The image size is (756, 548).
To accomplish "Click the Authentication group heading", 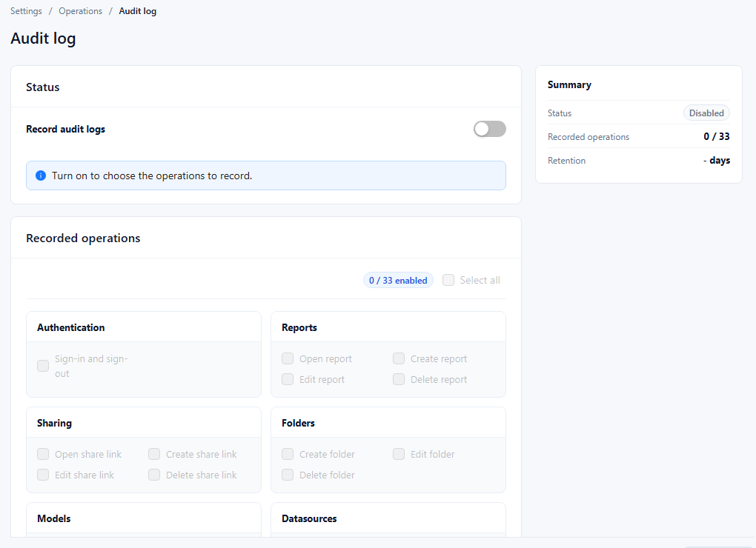I will (71, 327).
